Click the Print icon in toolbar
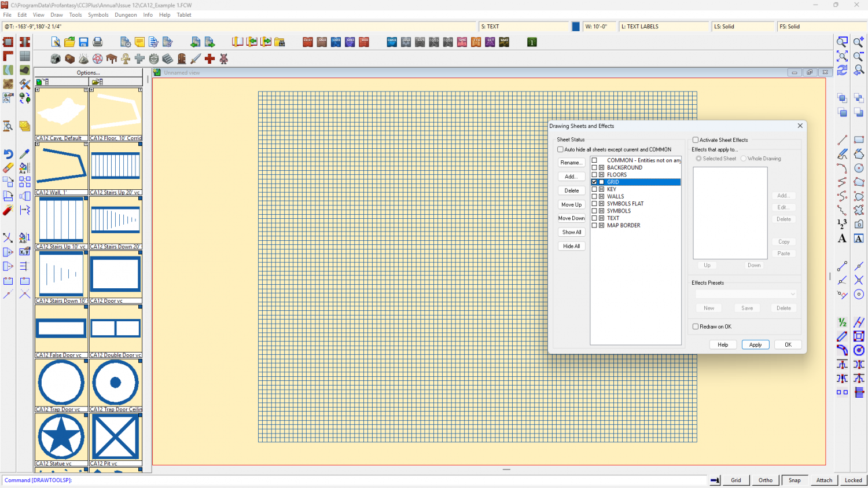 (x=98, y=42)
